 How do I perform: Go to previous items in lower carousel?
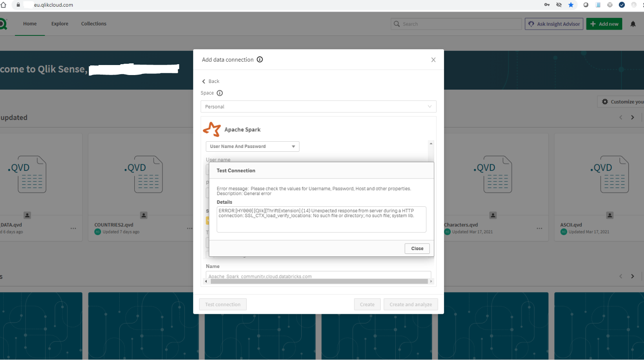tap(621, 276)
